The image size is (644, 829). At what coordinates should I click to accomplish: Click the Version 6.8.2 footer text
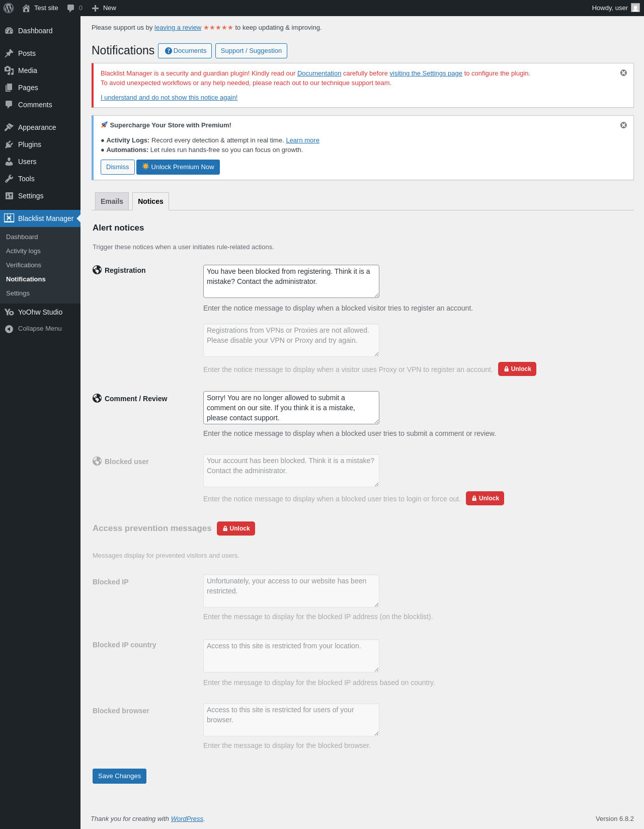coord(615,819)
